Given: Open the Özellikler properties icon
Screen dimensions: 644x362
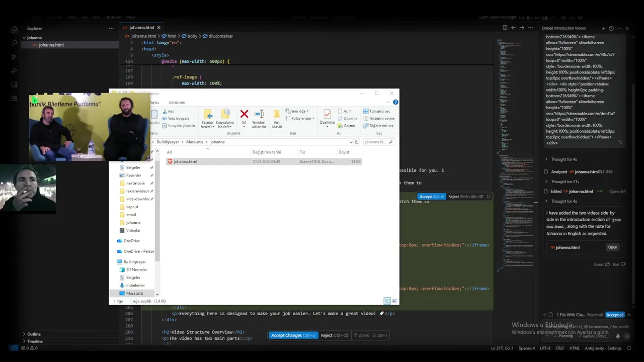Looking at the screenshot, I should pyautogui.click(x=328, y=114).
